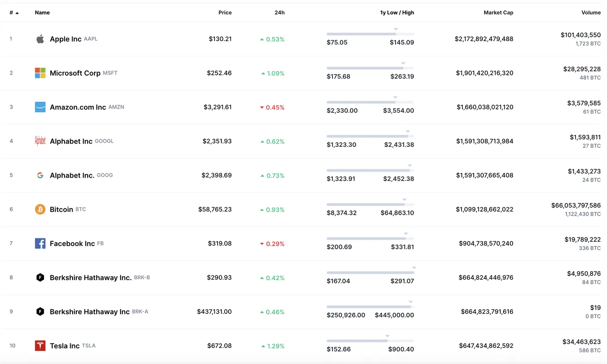Click the AAPL ticker symbol
Screen dimensions: 607x364
click(x=91, y=39)
